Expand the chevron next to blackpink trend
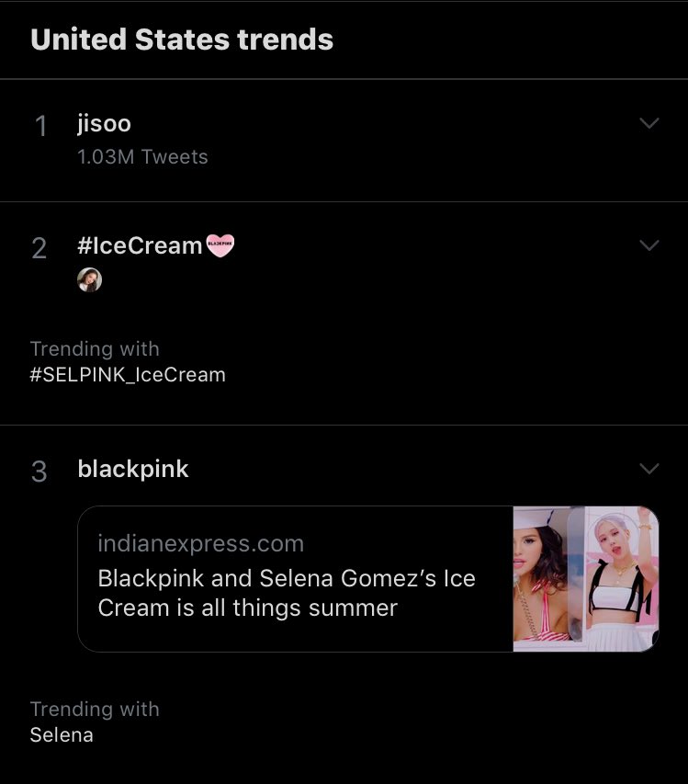Screen dimensions: 688x784 [x=649, y=469]
